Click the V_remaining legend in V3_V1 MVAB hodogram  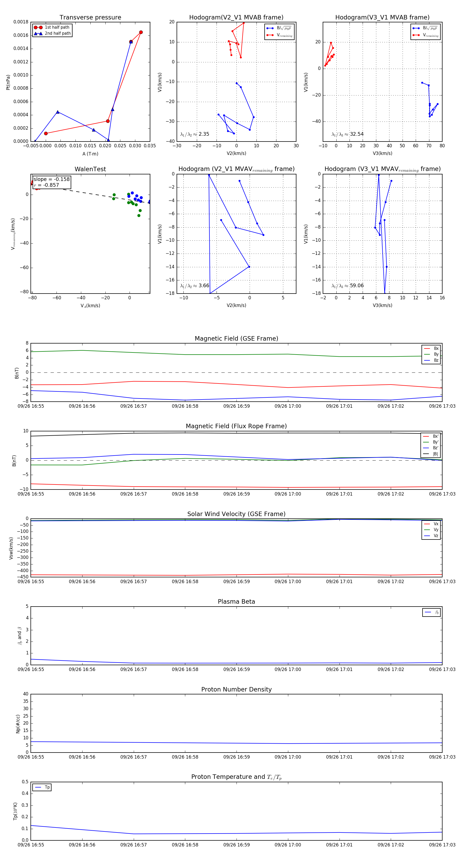coord(425,35)
